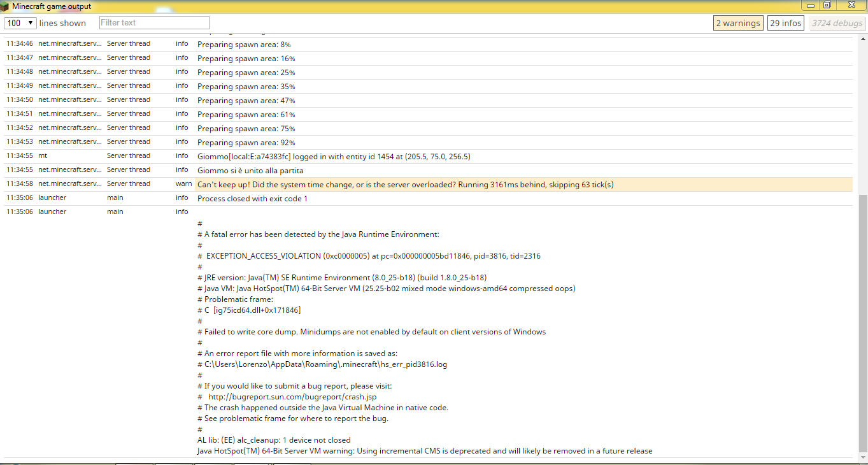The height and width of the screenshot is (465, 868).
Task: Click the vertical scrollbar thumb
Action: click(863, 322)
